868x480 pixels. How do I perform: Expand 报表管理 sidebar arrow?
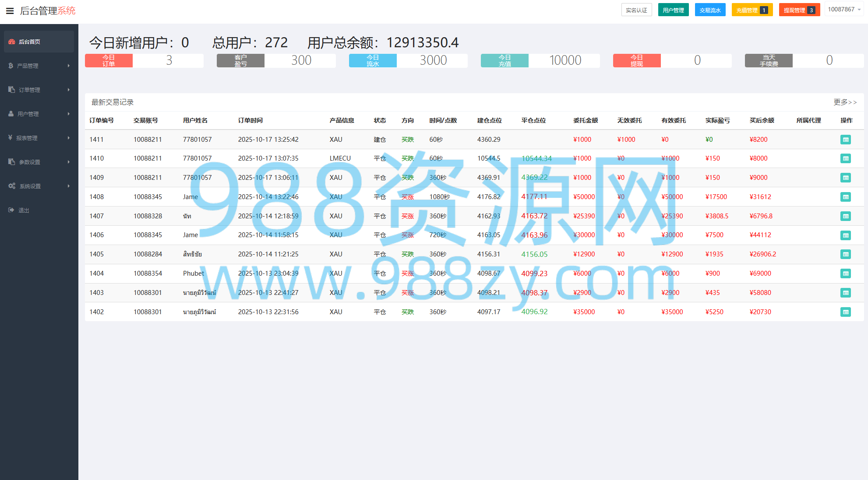69,138
